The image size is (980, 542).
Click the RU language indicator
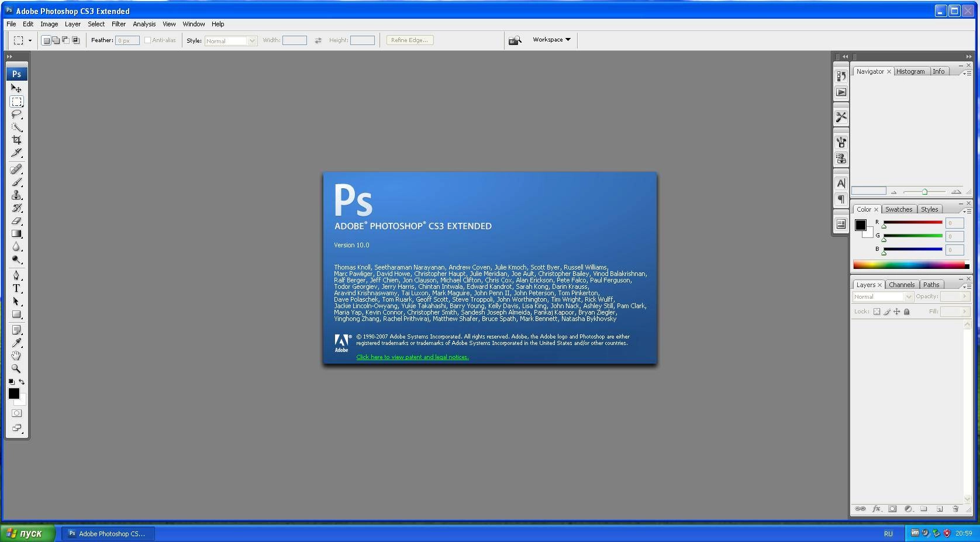888,533
